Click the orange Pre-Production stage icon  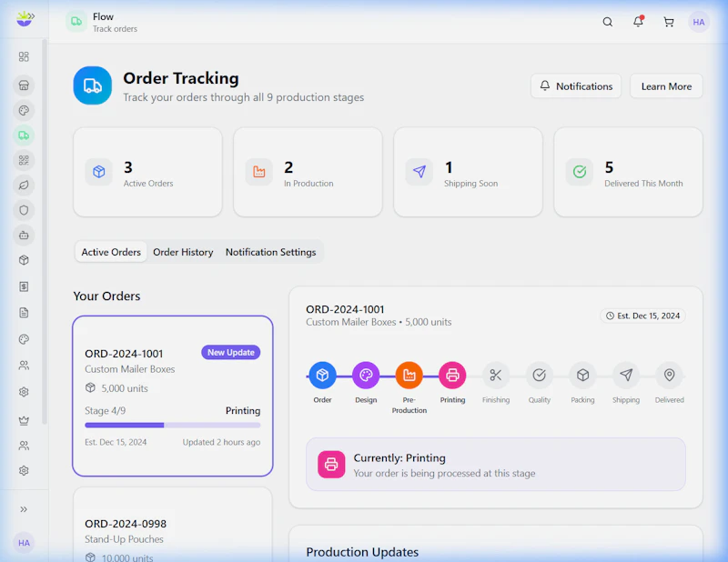click(409, 375)
